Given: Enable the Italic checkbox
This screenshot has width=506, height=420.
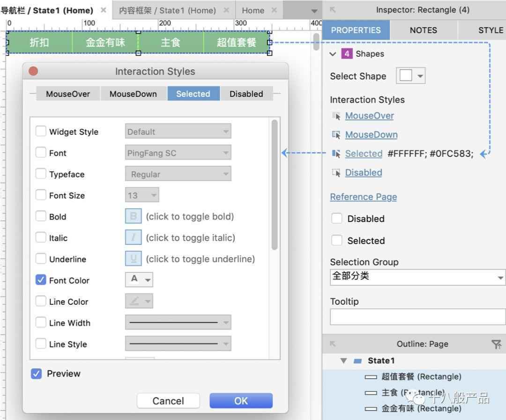Looking at the screenshot, I should [x=41, y=237].
